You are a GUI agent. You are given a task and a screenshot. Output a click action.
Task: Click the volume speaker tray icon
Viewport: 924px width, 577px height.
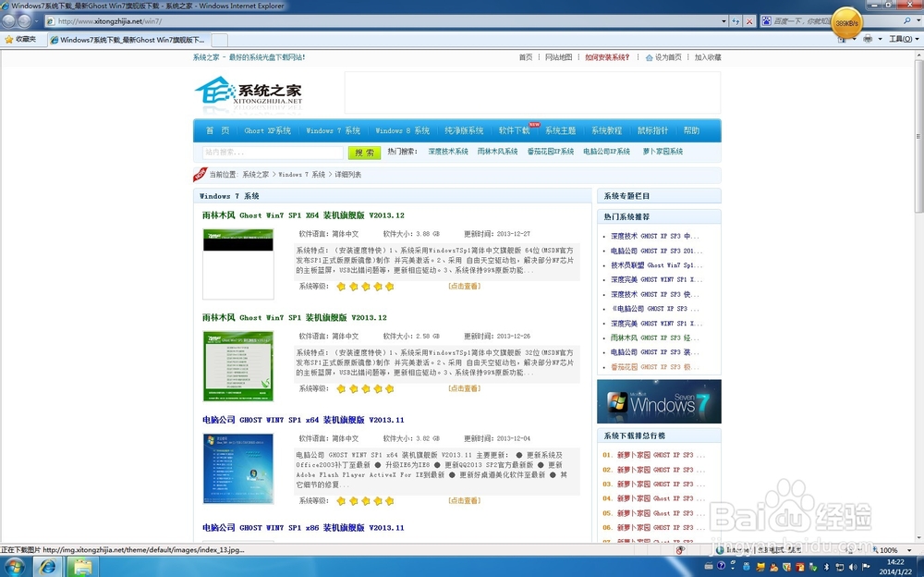click(x=853, y=567)
